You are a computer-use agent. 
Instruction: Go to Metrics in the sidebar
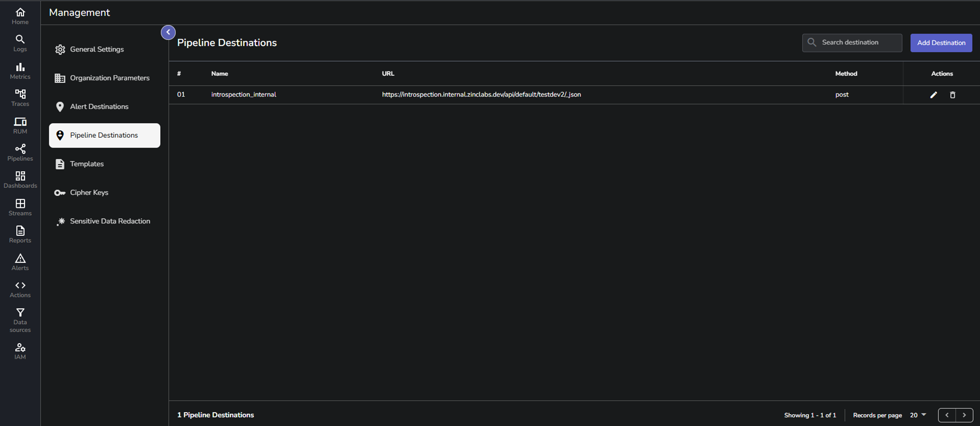click(20, 71)
